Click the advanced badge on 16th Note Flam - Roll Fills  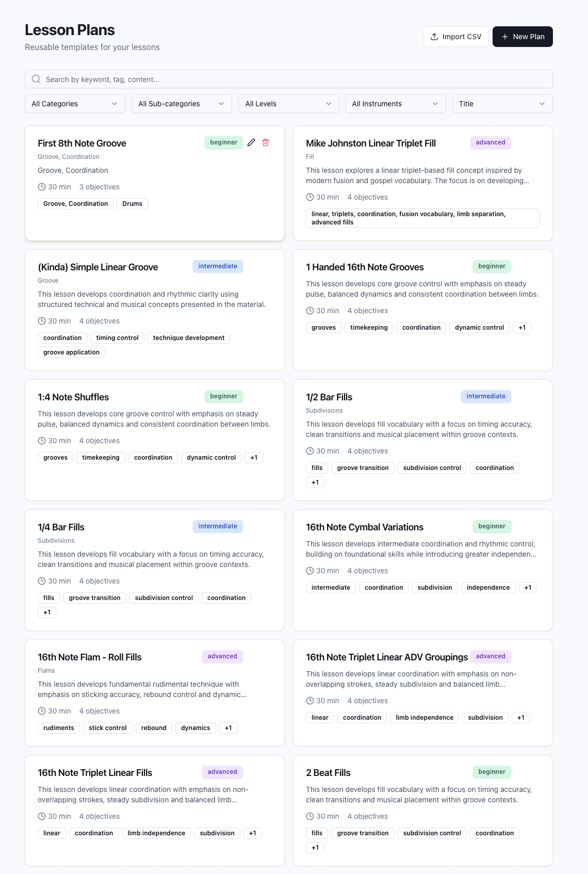[x=222, y=656]
